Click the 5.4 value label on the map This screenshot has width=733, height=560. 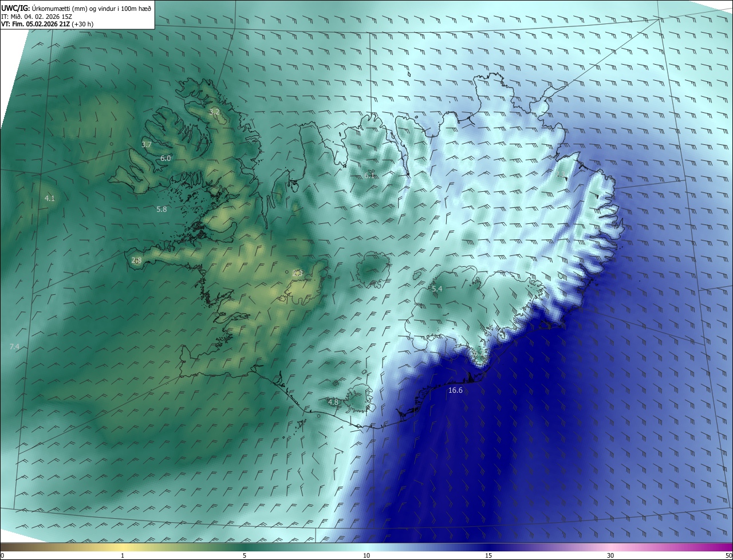tap(437, 289)
